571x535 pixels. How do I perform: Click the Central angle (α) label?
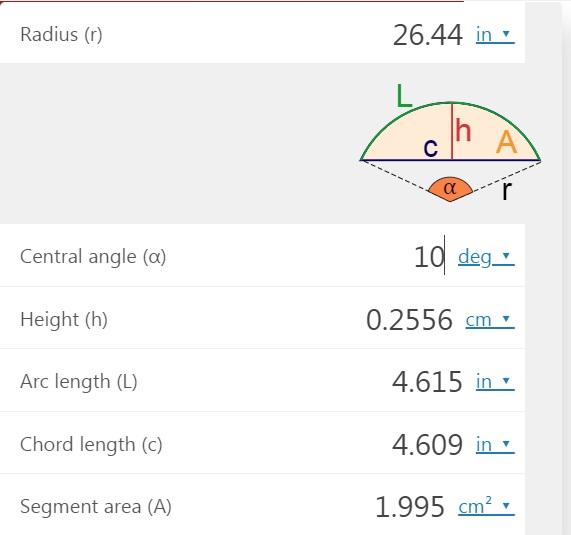coord(93,257)
